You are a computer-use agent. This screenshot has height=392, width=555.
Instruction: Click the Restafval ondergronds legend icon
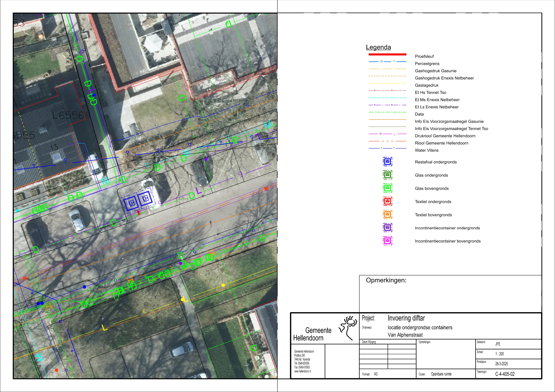(387, 162)
